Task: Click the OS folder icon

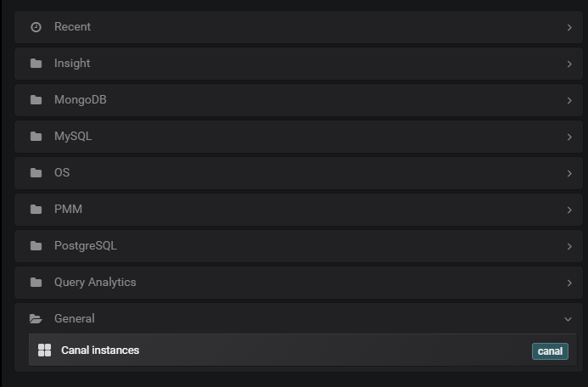Action: click(36, 173)
